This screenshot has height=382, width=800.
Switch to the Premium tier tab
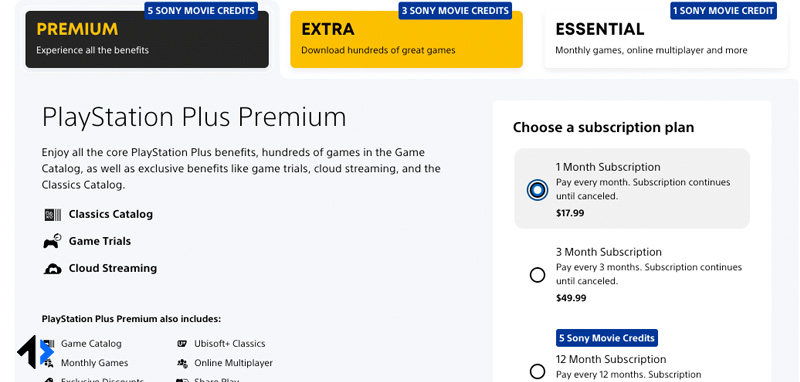(147, 39)
